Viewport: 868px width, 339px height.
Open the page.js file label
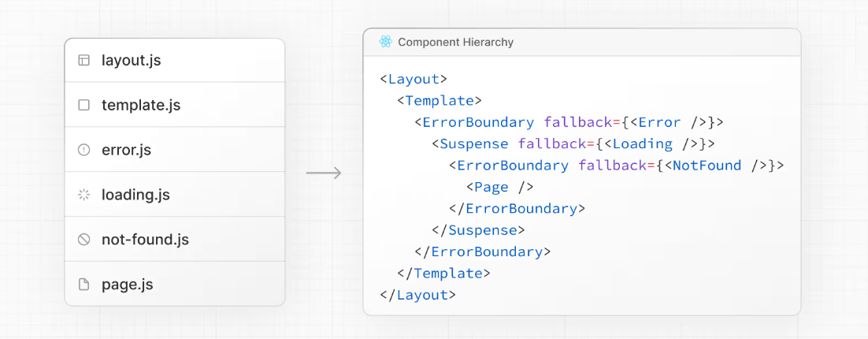point(127,285)
